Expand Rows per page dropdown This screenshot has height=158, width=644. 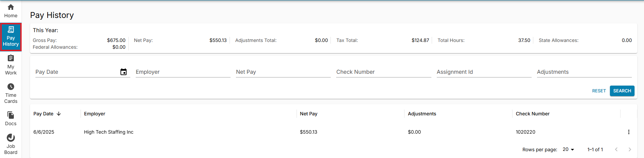(568, 149)
